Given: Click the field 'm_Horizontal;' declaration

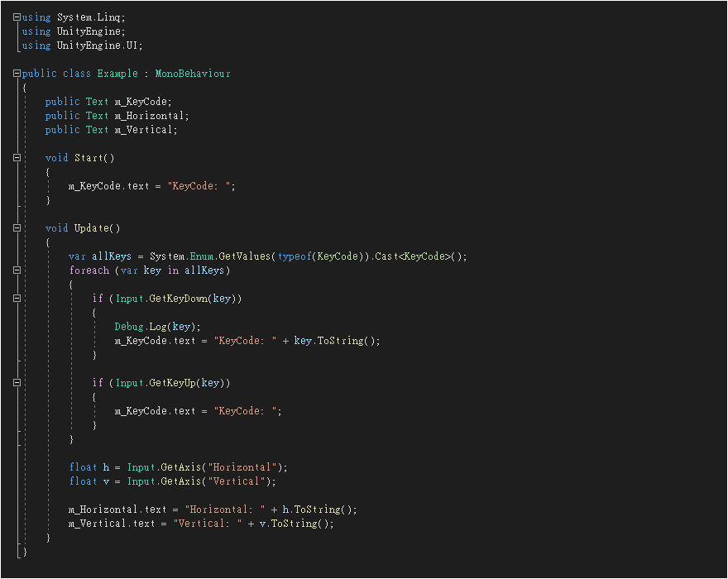Looking at the screenshot, I should coord(152,116).
